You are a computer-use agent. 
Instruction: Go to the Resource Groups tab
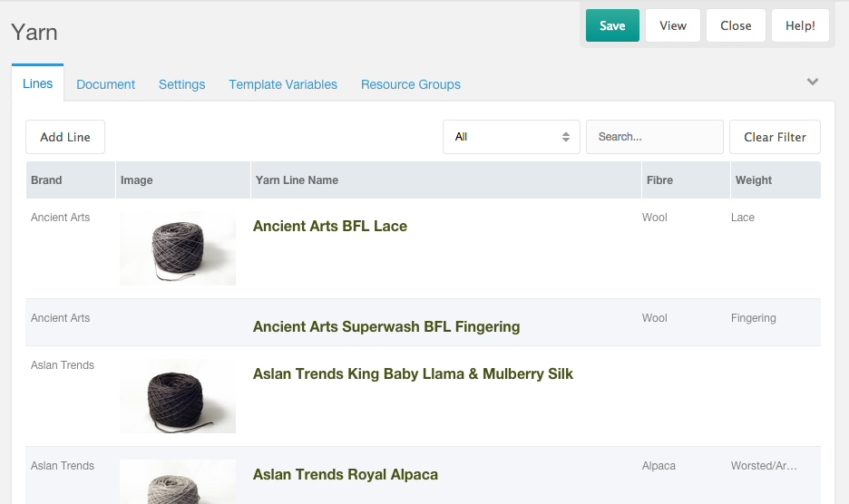click(410, 84)
